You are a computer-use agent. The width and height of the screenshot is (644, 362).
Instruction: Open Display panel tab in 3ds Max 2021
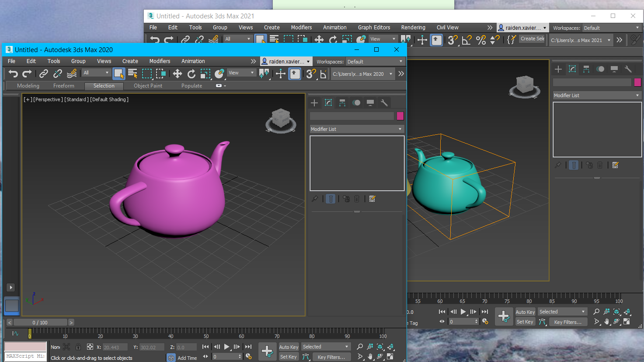[614, 69]
